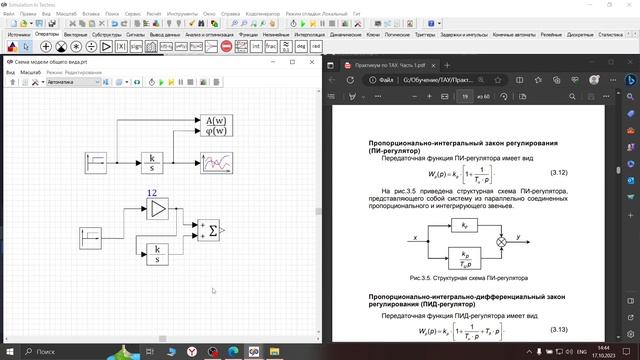Click the Undo icon in main toolbar

click(x=115, y=24)
